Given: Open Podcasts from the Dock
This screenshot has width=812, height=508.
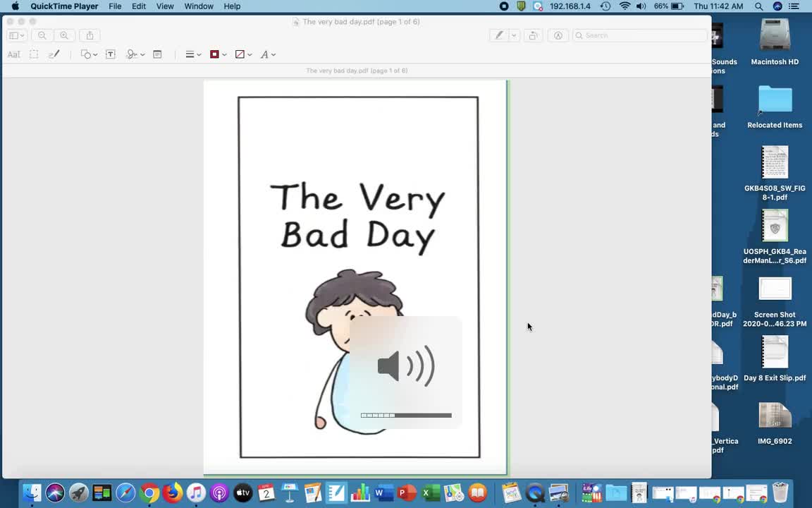Looking at the screenshot, I should [x=220, y=492].
